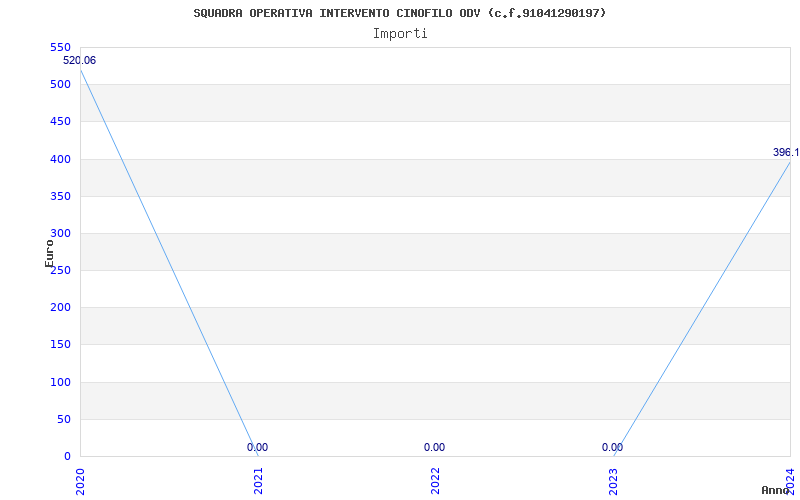Screen dimensions: 800x500
Task: Select the Importi subtitle text
Action: (x=400, y=34)
